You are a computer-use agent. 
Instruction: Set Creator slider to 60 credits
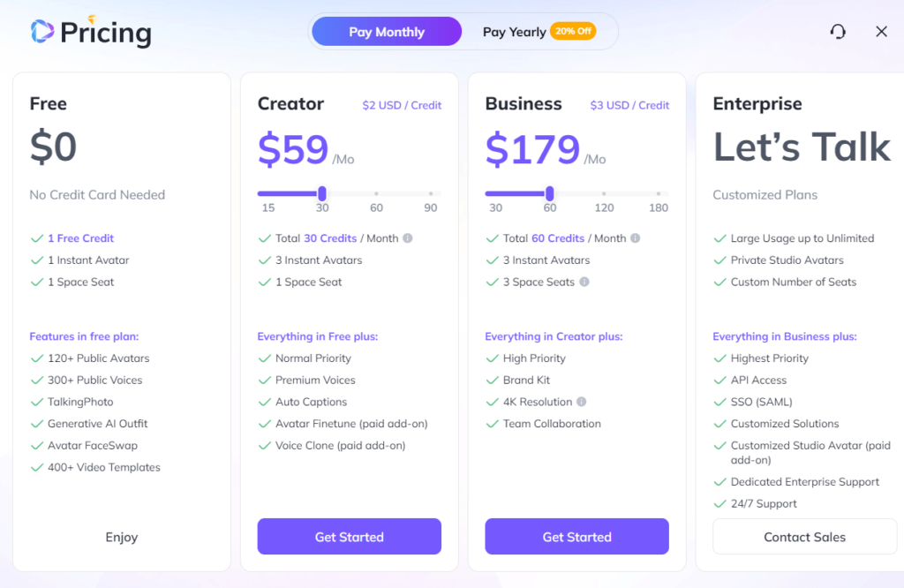coord(376,193)
